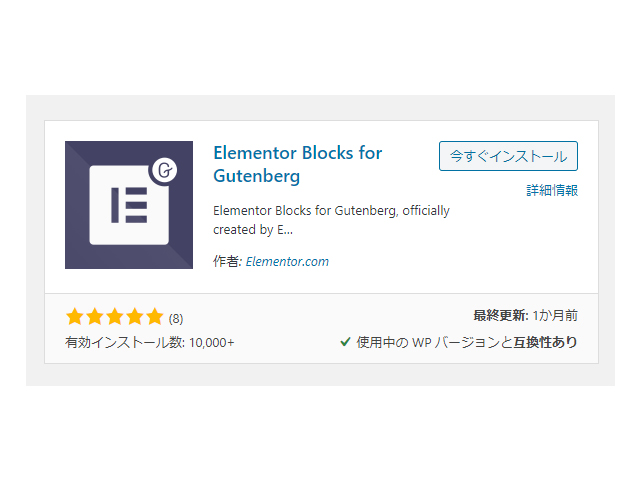Image resolution: width=640 pixels, height=480 pixels.
Task: Open the Elementor Blocks for Gutenberg title link
Action: 298,164
